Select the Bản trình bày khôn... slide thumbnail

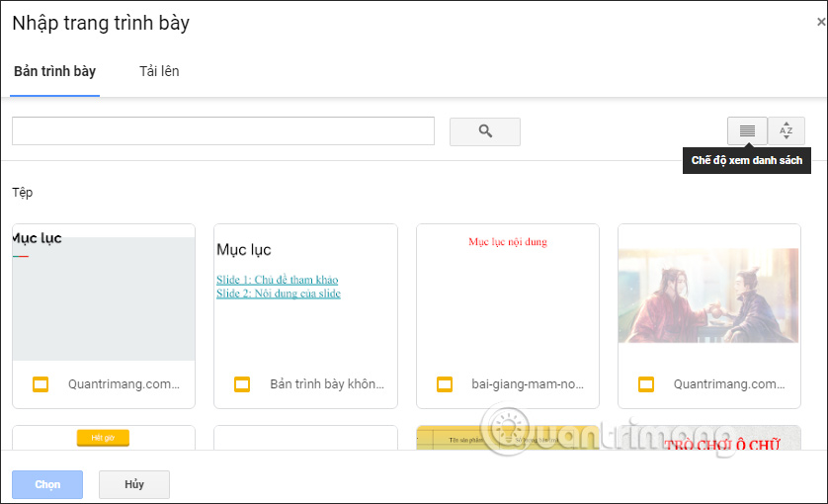coord(305,316)
